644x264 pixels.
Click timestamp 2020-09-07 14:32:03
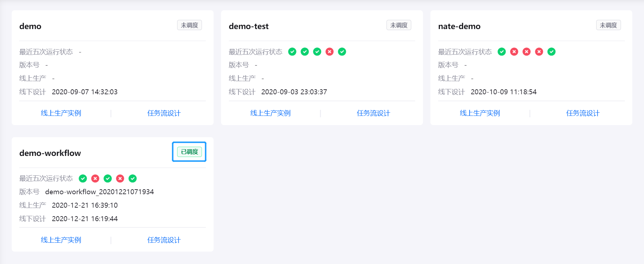[x=85, y=92]
